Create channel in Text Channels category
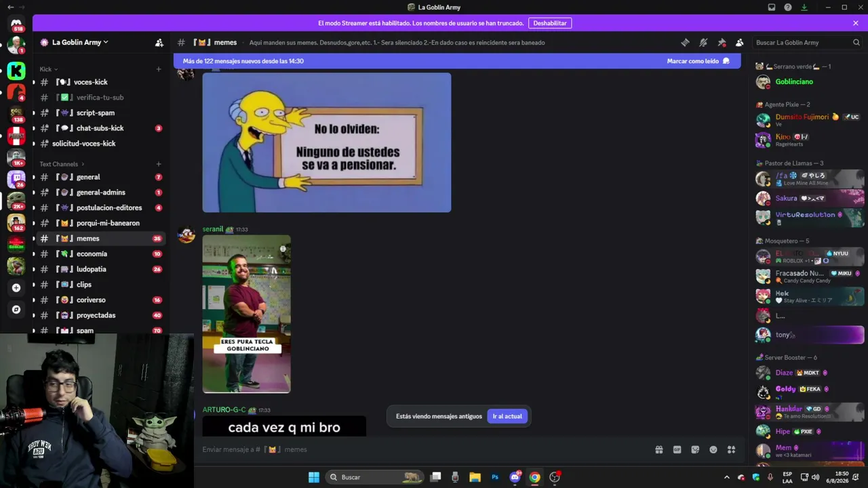This screenshot has width=868, height=488. point(159,164)
